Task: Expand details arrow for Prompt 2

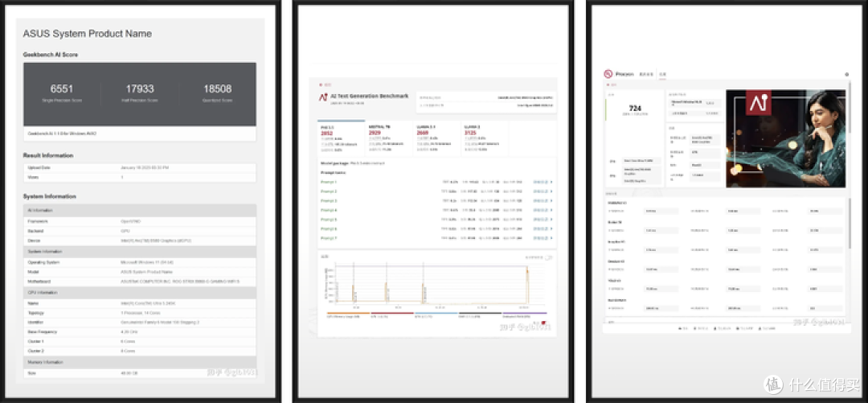Action: pos(551,191)
